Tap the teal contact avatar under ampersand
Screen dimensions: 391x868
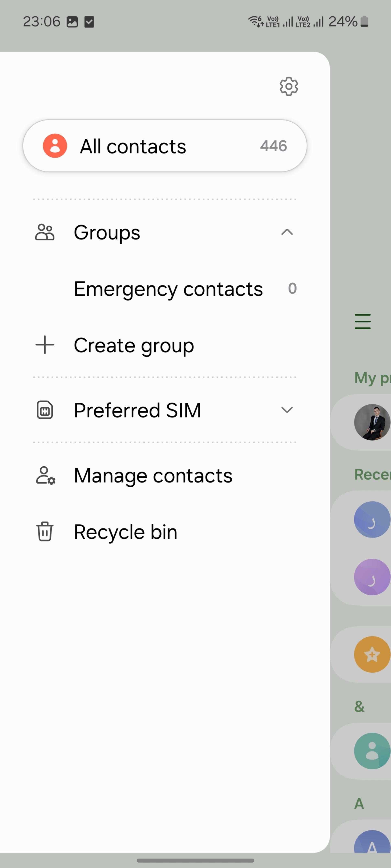point(372,751)
